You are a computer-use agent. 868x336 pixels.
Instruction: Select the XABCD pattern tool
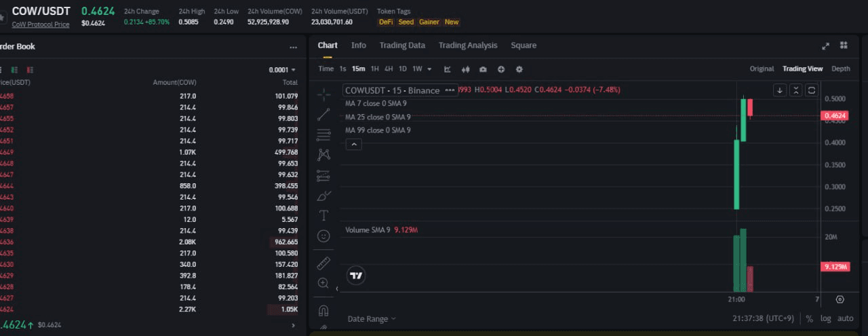323,155
